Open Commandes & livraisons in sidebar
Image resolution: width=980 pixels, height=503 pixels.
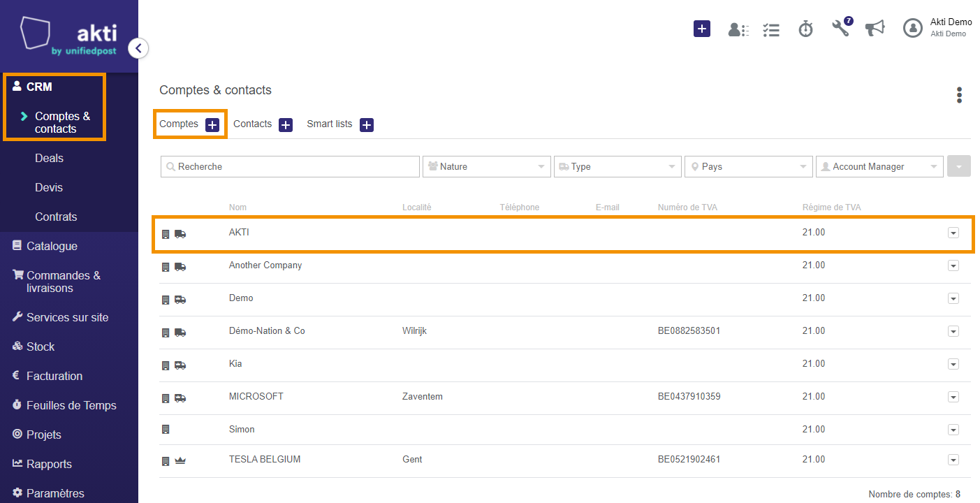coord(63,282)
